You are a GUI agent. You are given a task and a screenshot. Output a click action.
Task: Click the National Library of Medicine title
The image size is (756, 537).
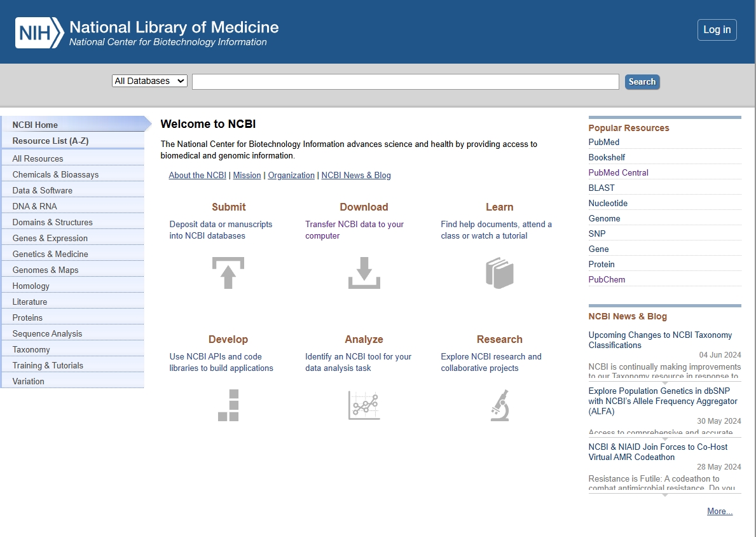174,27
